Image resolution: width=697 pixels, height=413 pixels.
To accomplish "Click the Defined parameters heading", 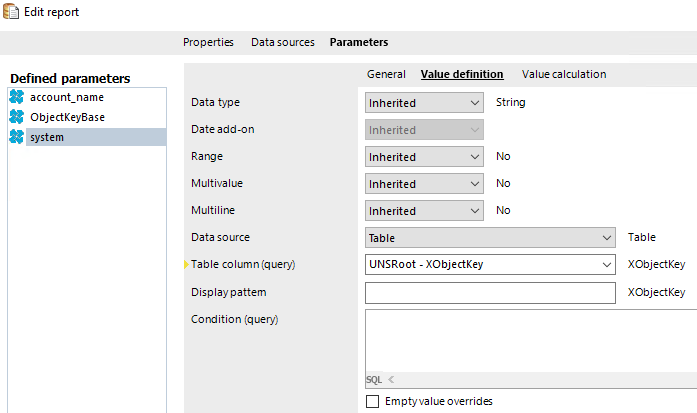I will pos(70,79).
